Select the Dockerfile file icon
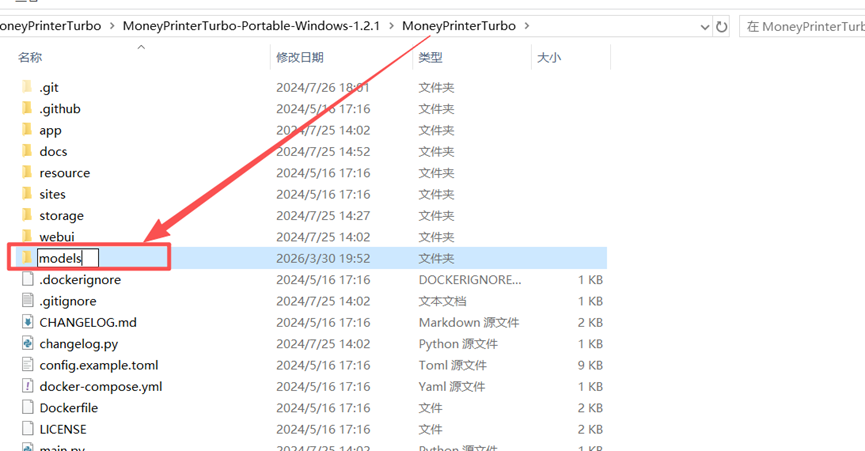This screenshot has width=865, height=451. point(28,407)
